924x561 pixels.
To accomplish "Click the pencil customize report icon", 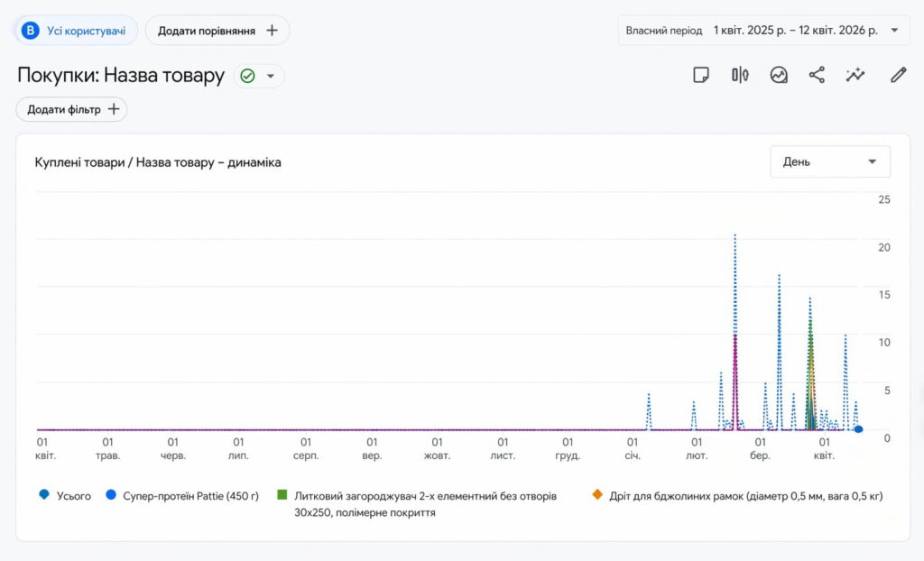I will pyautogui.click(x=898, y=75).
